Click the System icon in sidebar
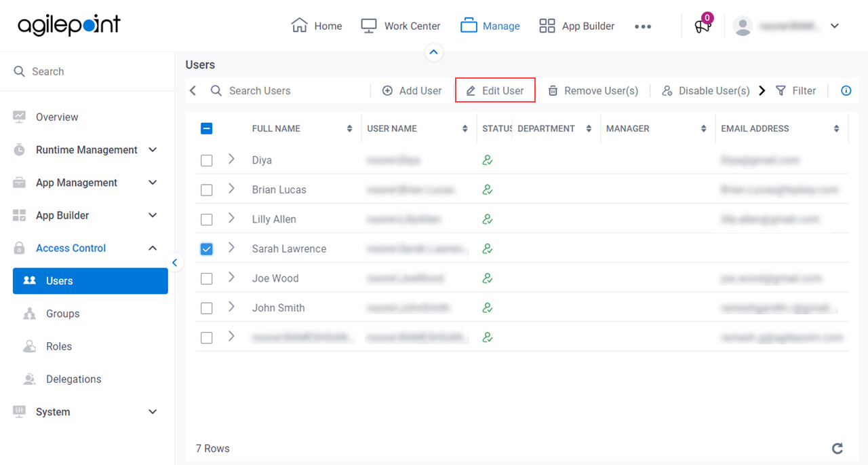The image size is (868, 465). (19, 411)
